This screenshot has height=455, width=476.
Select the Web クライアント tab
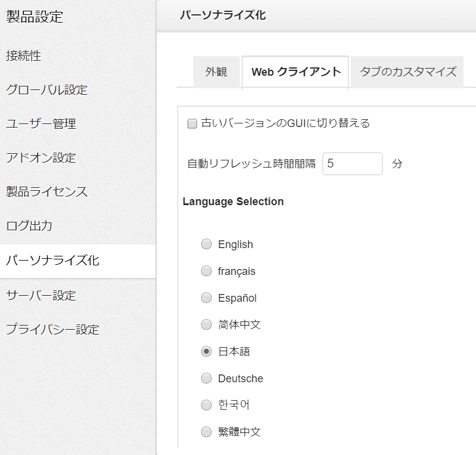295,72
